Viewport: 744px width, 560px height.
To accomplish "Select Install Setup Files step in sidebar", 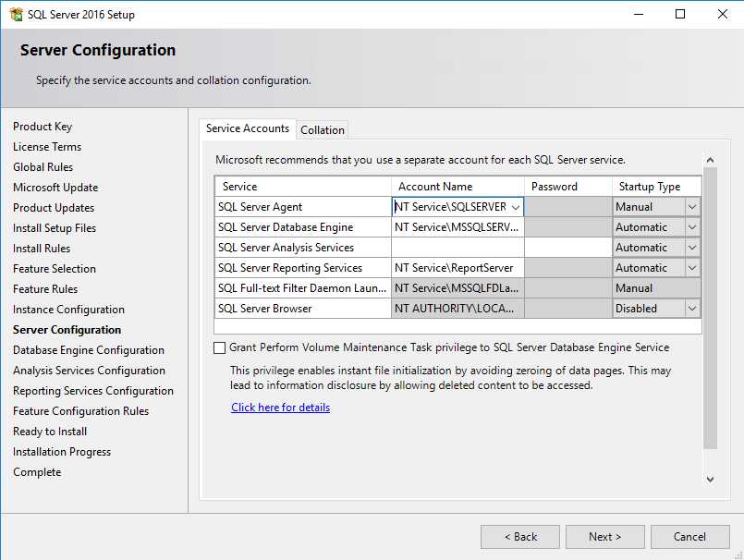I will point(55,228).
